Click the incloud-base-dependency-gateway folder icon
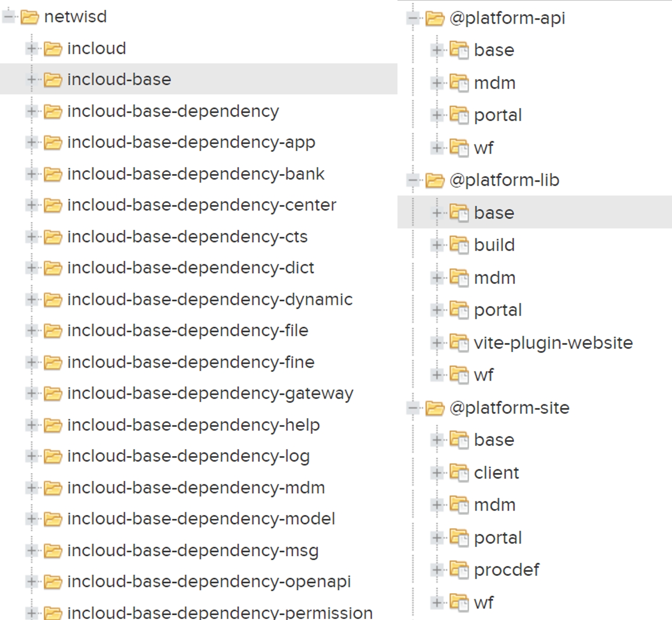Screen dimensions: 672x620 coord(52,393)
